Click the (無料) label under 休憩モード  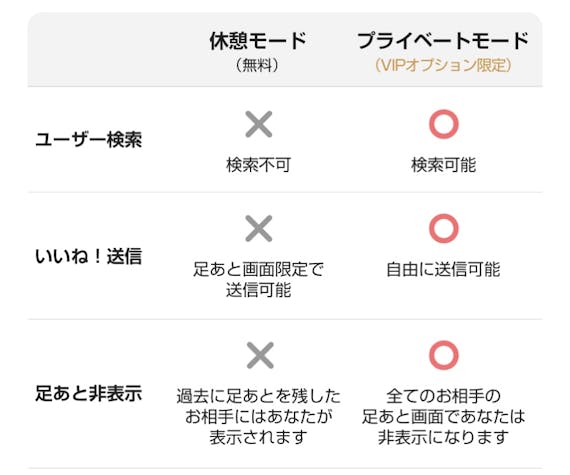pos(257,65)
